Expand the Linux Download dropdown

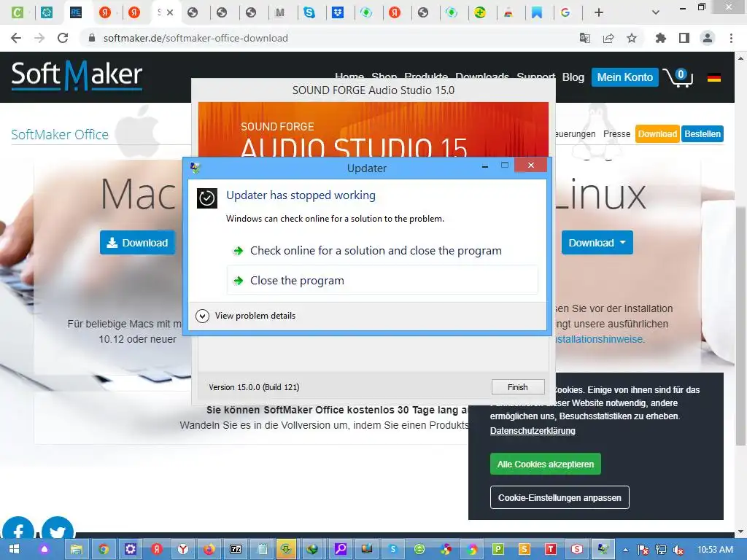[x=597, y=243]
